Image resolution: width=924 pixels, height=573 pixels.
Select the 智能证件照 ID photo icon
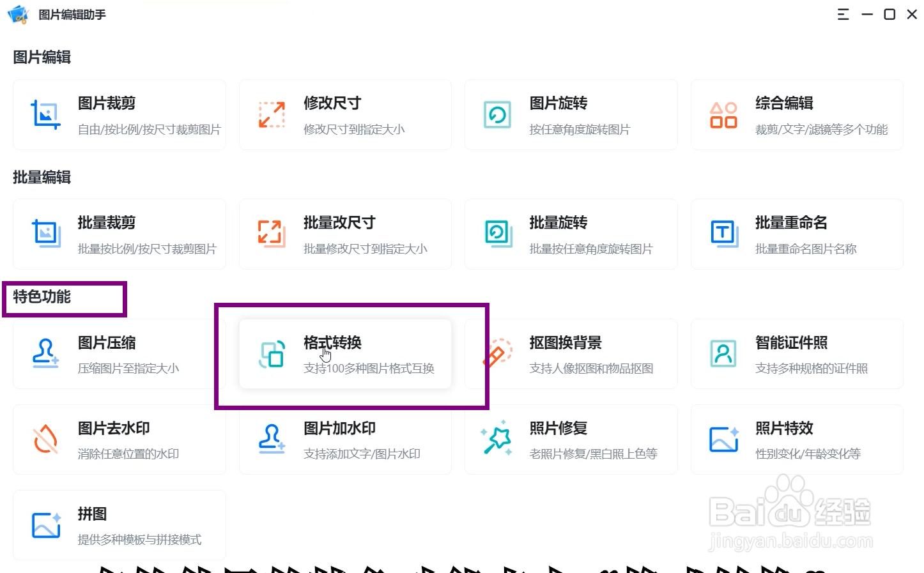(x=723, y=354)
